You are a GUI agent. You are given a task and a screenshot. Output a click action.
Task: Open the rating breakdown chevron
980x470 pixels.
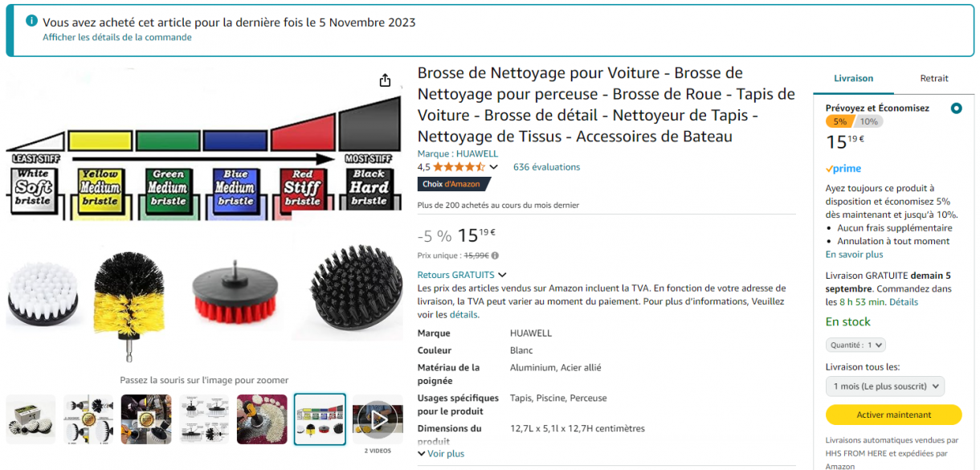pyautogui.click(x=493, y=167)
